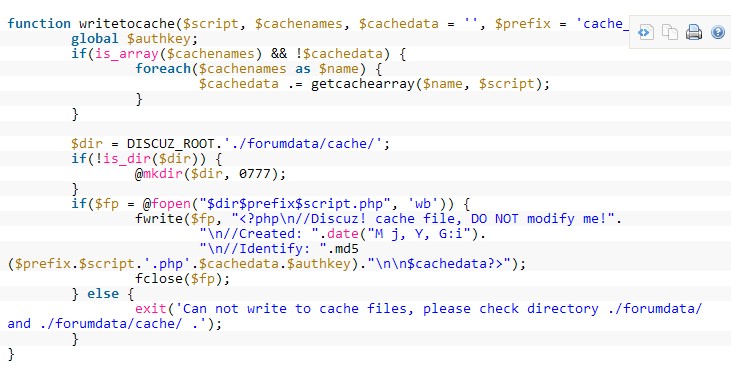Copy code to clipboard icon

click(x=670, y=32)
